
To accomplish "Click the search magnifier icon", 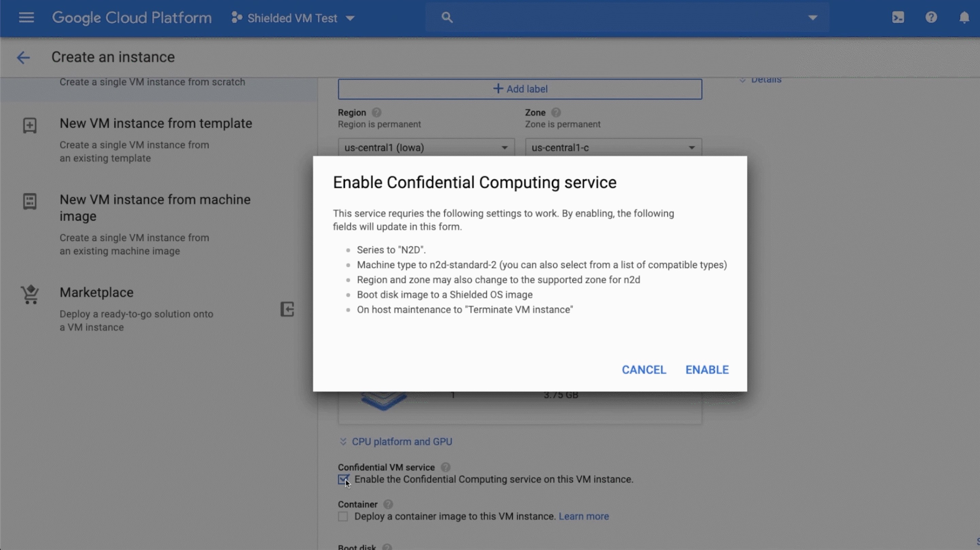I will [447, 17].
